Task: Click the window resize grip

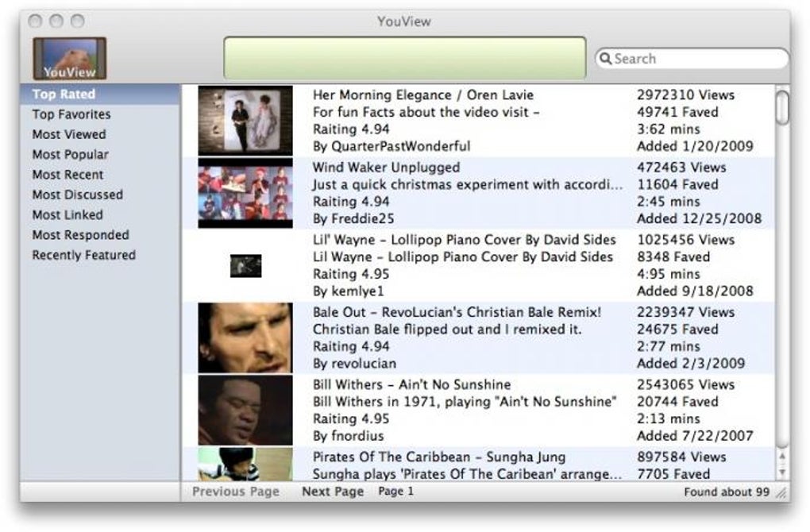Action: [x=783, y=493]
